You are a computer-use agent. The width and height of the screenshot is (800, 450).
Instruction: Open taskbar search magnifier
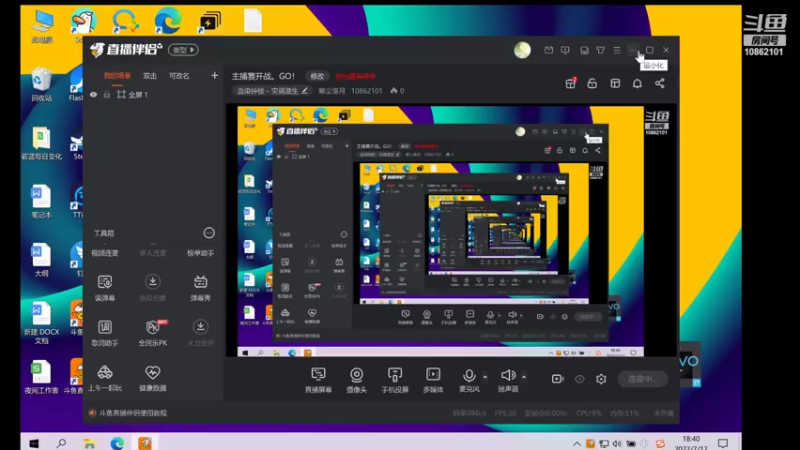[x=61, y=443]
